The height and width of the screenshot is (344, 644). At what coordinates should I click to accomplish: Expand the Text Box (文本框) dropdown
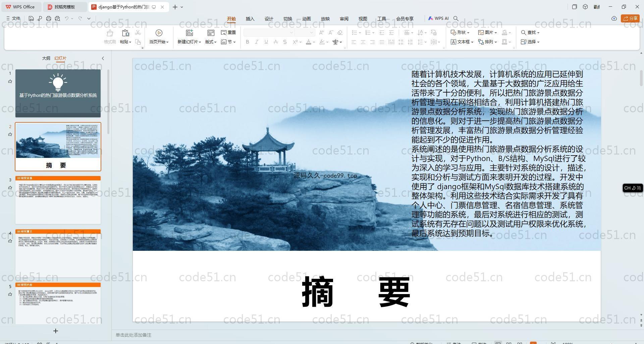click(462, 42)
